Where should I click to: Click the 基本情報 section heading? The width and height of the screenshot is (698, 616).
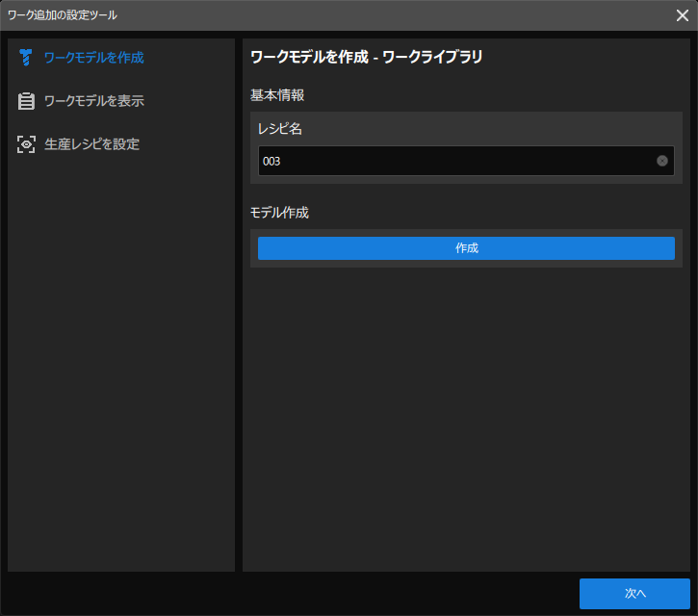point(277,95)
